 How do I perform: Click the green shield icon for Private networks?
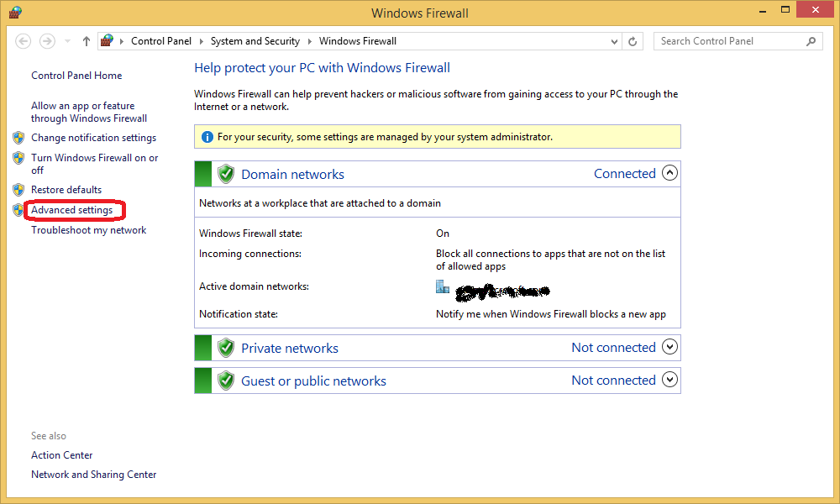tap(226, 348)
